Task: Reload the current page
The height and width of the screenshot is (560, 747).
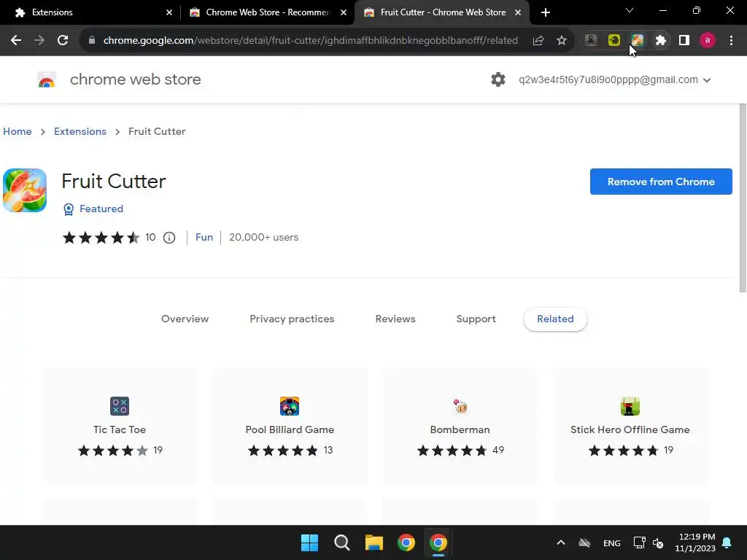Action: 63,41
